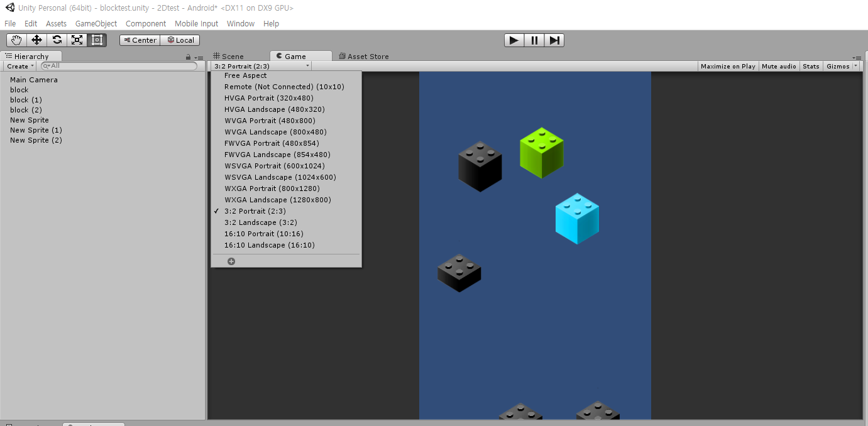The width and height of the screenshot is (868, 426).
Task: Choose FWVGA Landscape (854x480)
Action: 286,155
